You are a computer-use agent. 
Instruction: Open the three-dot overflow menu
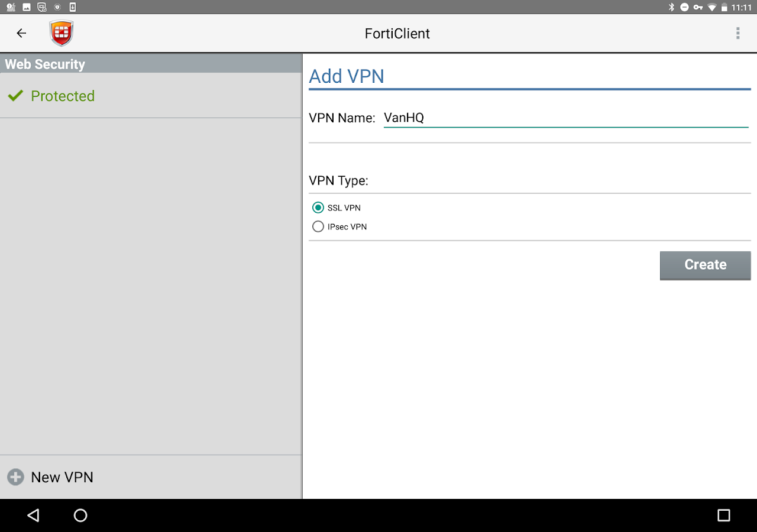point(737,33)
